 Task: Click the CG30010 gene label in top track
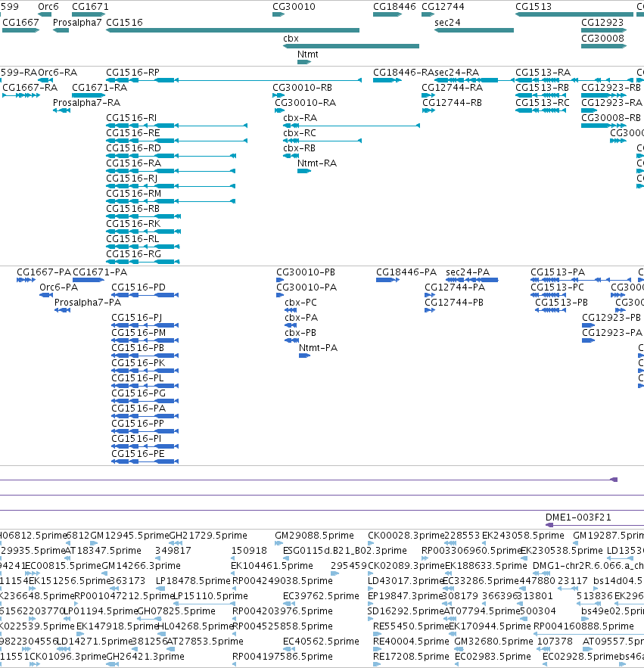294,7
